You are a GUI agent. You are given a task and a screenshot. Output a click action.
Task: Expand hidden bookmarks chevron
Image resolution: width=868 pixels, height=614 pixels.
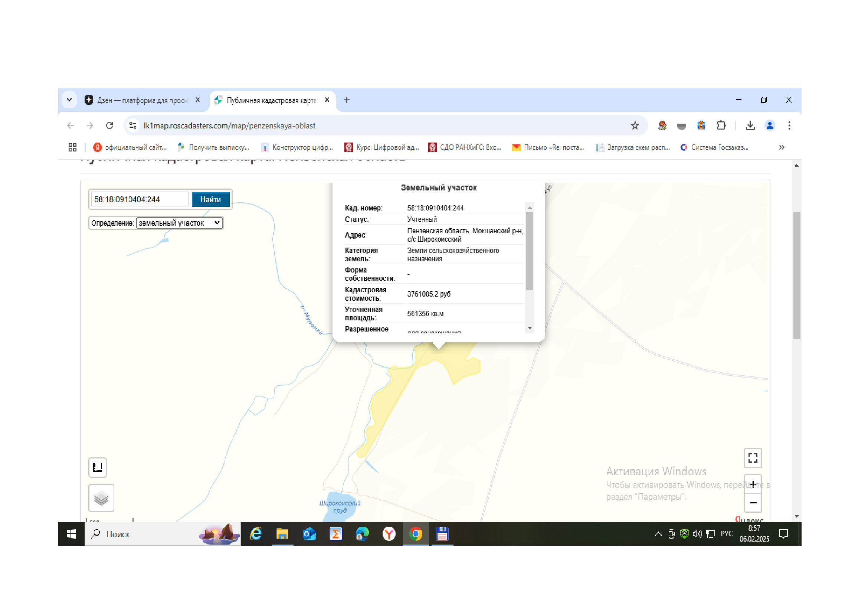[782, 147]
